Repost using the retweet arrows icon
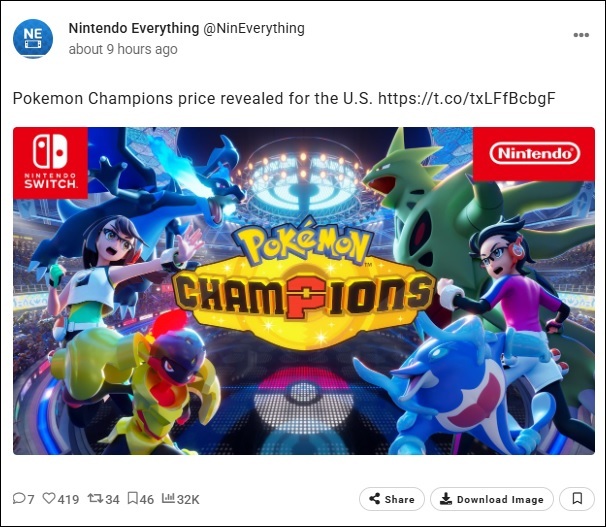The image size is (606, 527). tap(96, 499)
